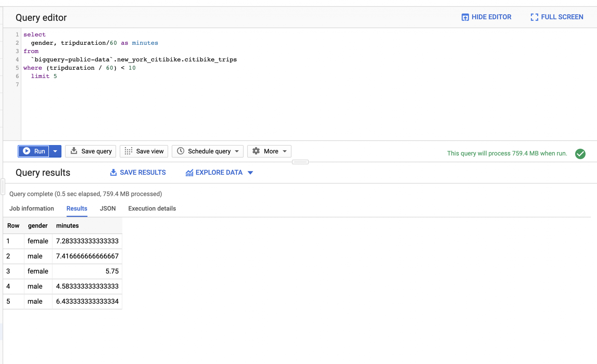Expand the Schedule query dropdown
This screenshot has width=597, height=364.
pos(237,151)
